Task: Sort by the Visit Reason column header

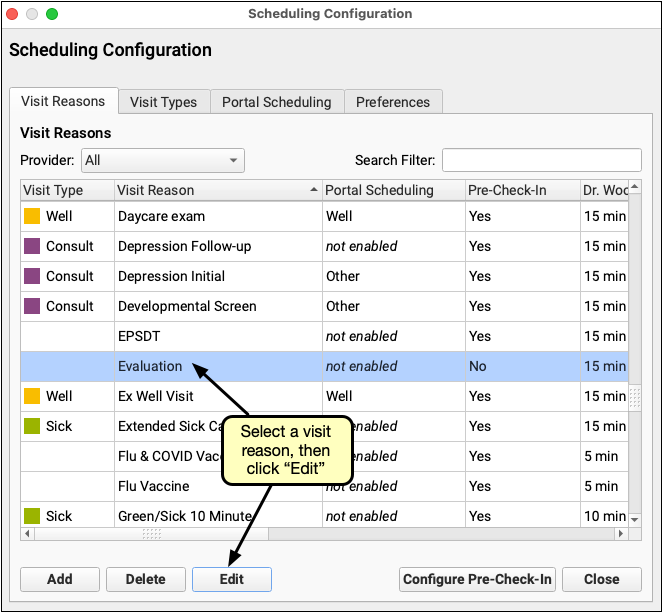Action: point(215,190)
